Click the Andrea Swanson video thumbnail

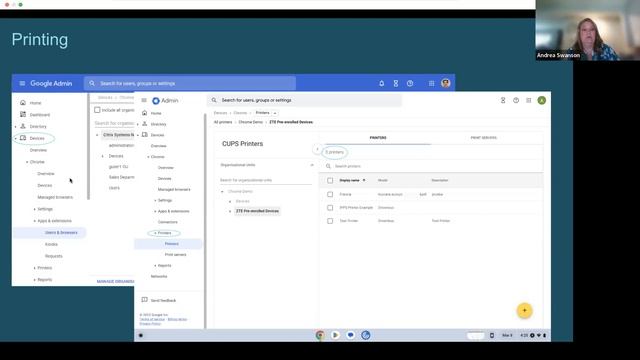tap(588, 30)
